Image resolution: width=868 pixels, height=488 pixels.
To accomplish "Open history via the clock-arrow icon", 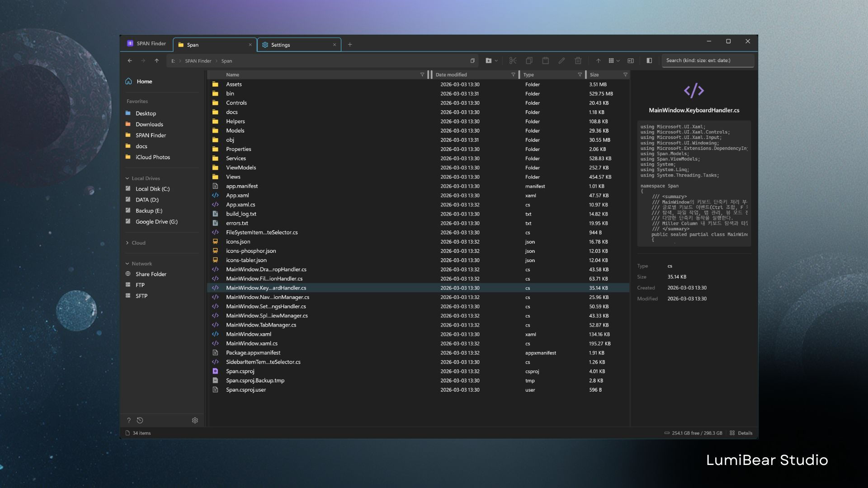I will (x=140, y=420).
